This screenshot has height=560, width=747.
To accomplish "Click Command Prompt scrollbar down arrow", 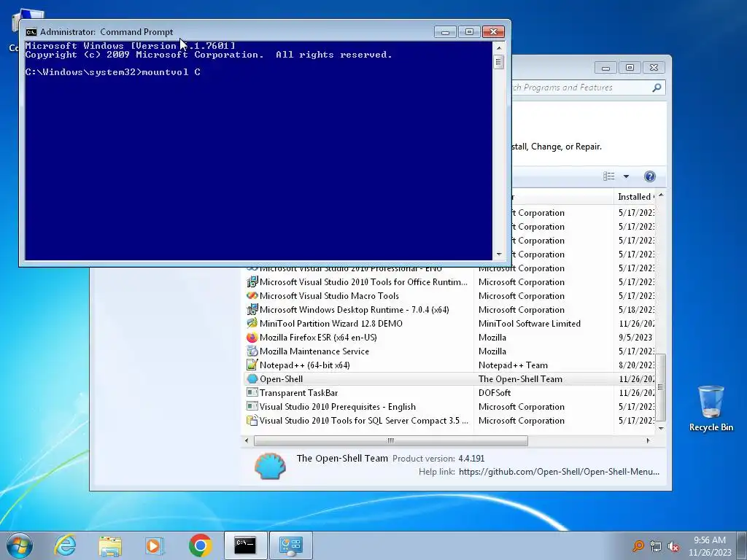I will 499,254.
